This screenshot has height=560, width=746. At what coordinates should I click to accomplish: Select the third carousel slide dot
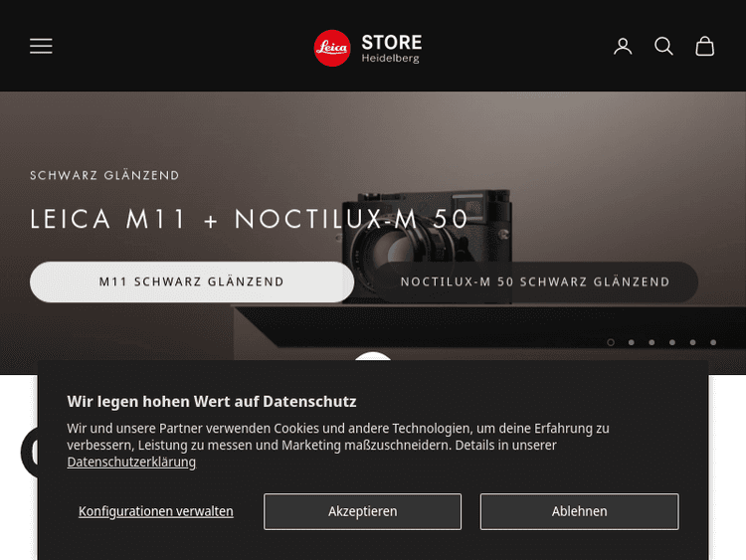click(652, 342)
